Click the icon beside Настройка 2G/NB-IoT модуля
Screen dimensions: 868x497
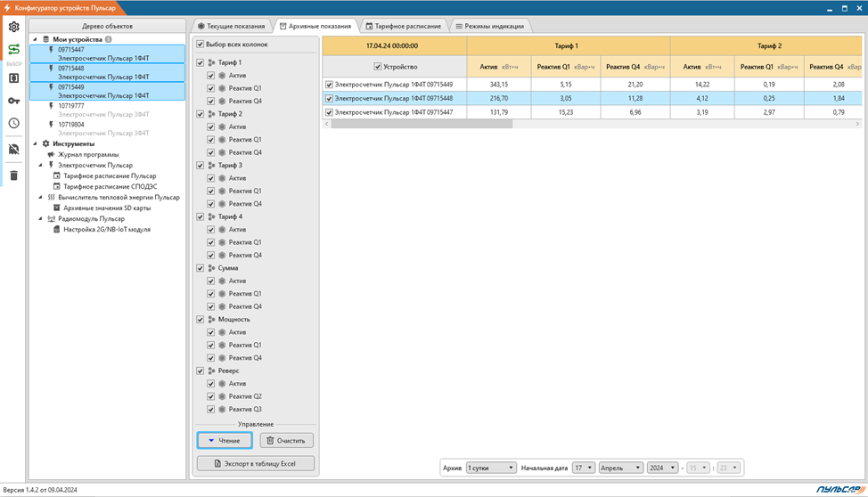[x=56, y=229]
